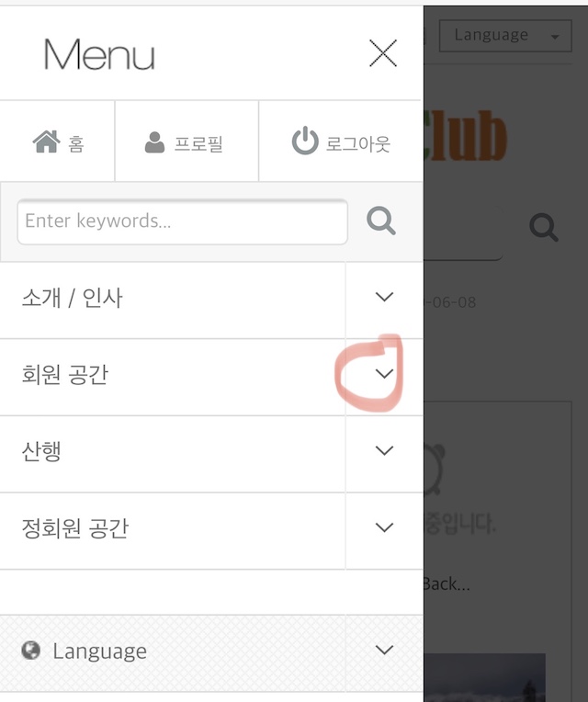The image size is (588, 702).
Task: Click the home house icon
Action: [x=47, y=142]
